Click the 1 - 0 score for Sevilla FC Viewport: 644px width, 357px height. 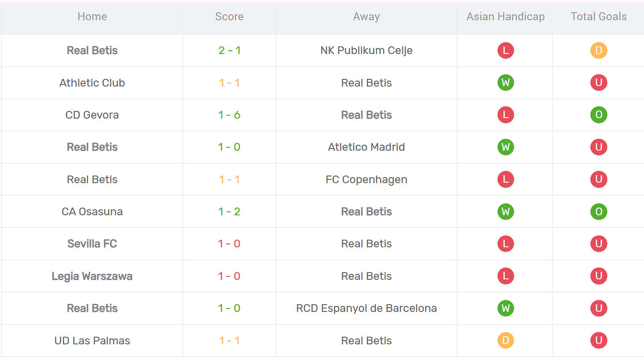[x=229, y=244]
